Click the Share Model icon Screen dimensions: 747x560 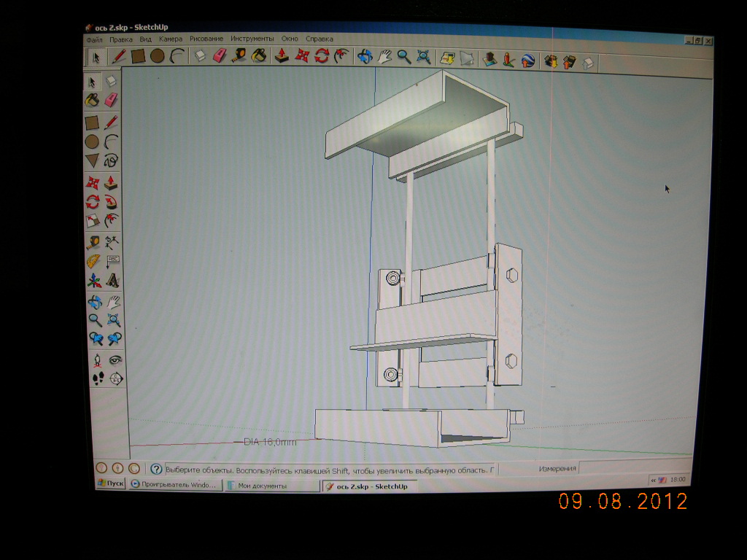tap(569, 62)
